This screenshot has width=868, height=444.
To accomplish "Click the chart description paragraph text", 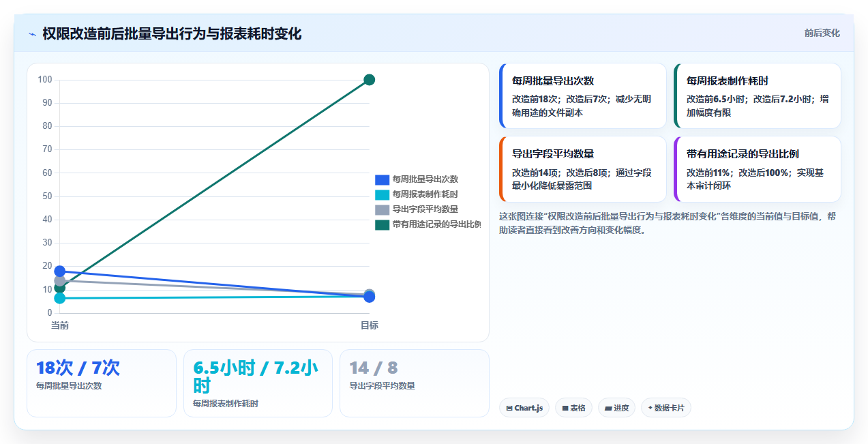I will coord(667,223).
